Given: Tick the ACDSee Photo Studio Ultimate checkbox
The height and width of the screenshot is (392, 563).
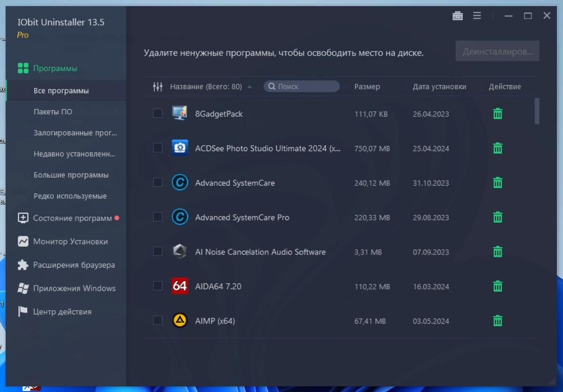Looking at the screenshot, I should [x=158, y=148].
